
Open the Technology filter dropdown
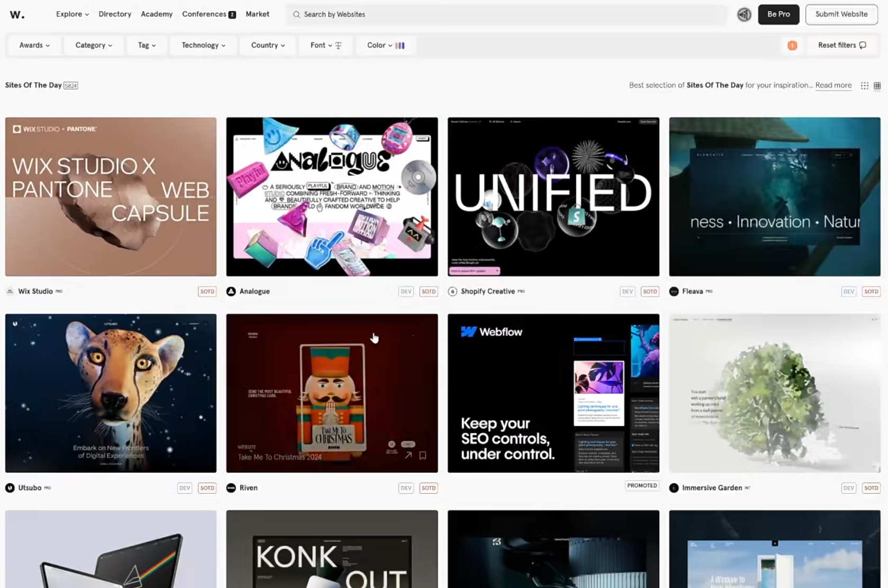203,46
